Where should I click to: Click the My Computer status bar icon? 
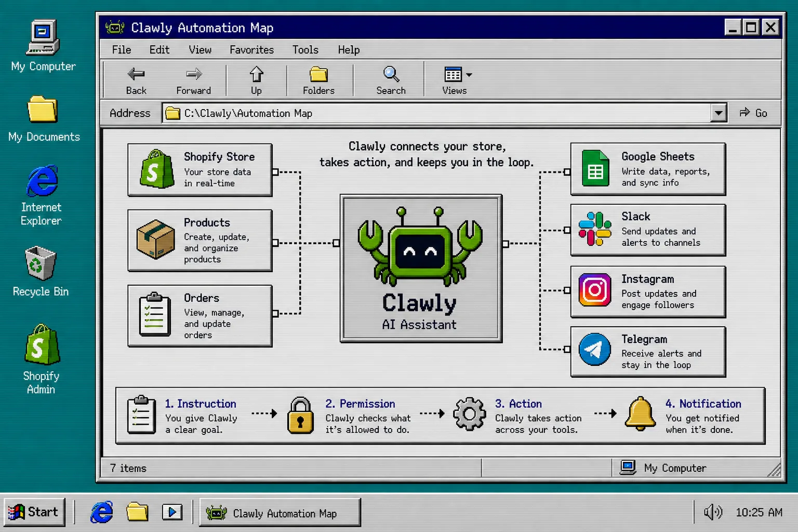(628, 468)
